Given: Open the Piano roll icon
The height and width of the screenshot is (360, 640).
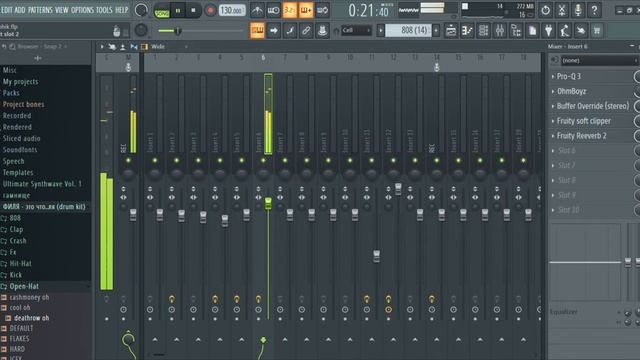Looking at the screenshot, I should coord(467,30).
